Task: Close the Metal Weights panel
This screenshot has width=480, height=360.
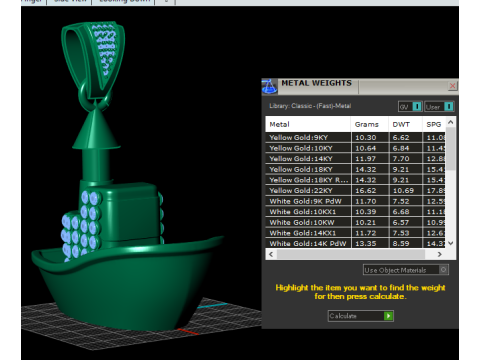Action: [452, 86]
